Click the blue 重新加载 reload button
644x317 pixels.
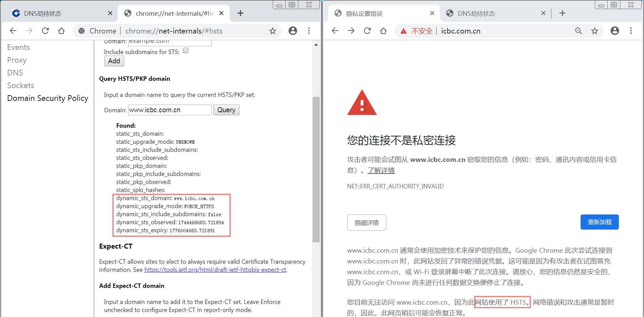point(600,222)
